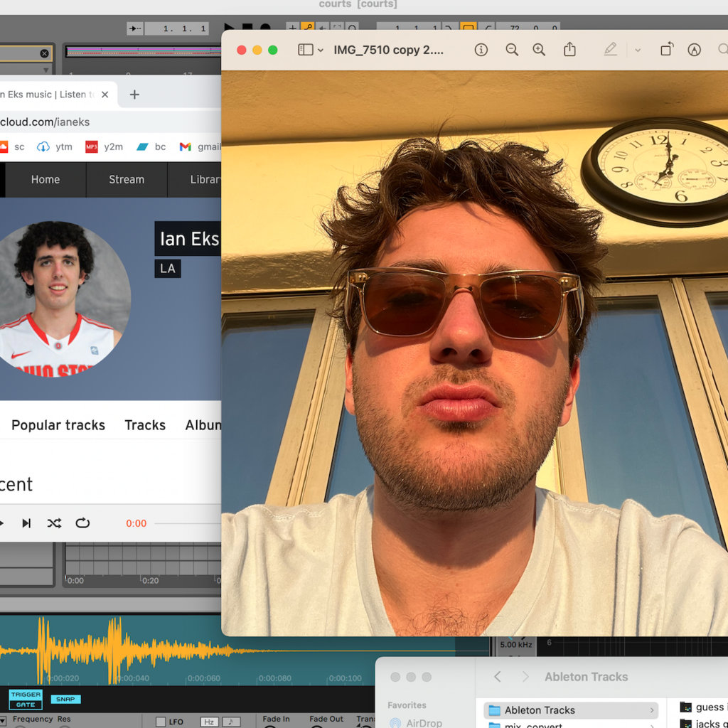Zoom out the image in Preview
This screenshot has height=728, width=728.
tap(511, 50)
